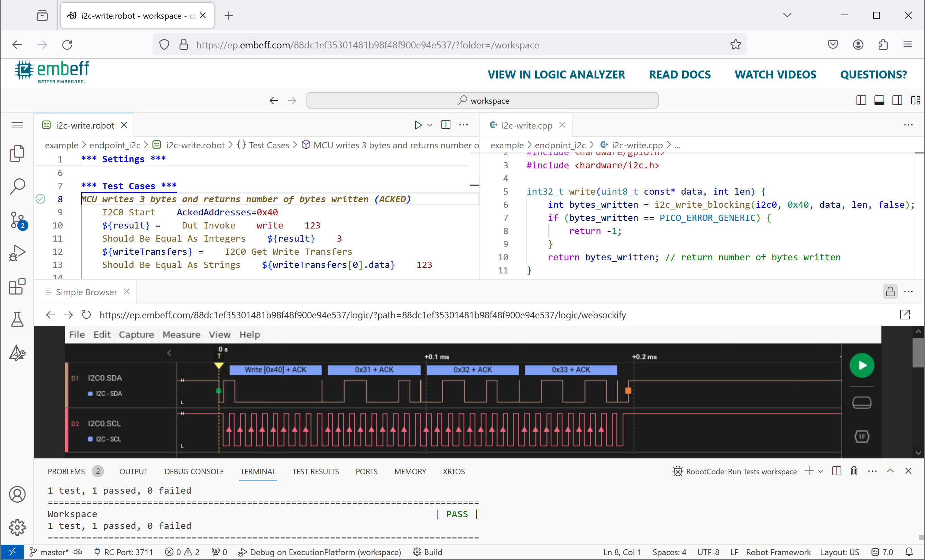Viewport: 925px width, 560px height.
Task: Click VIEW IN LOGIC ANALYZER
Action: point(556,74)
